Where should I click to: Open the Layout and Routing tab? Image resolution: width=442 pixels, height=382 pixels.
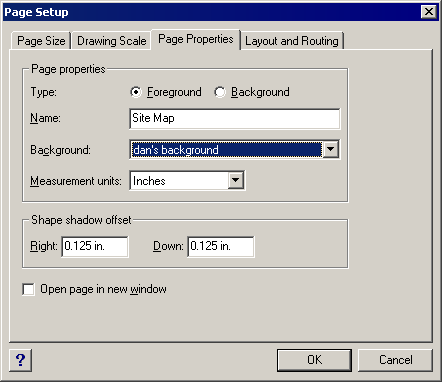pos(292,41)
